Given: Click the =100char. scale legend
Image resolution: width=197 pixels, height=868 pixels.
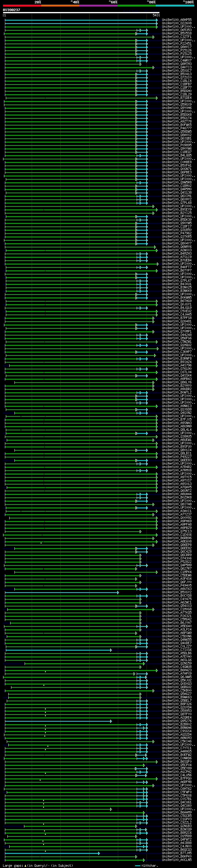Looking at the screenshot, I should coord(147,865).
